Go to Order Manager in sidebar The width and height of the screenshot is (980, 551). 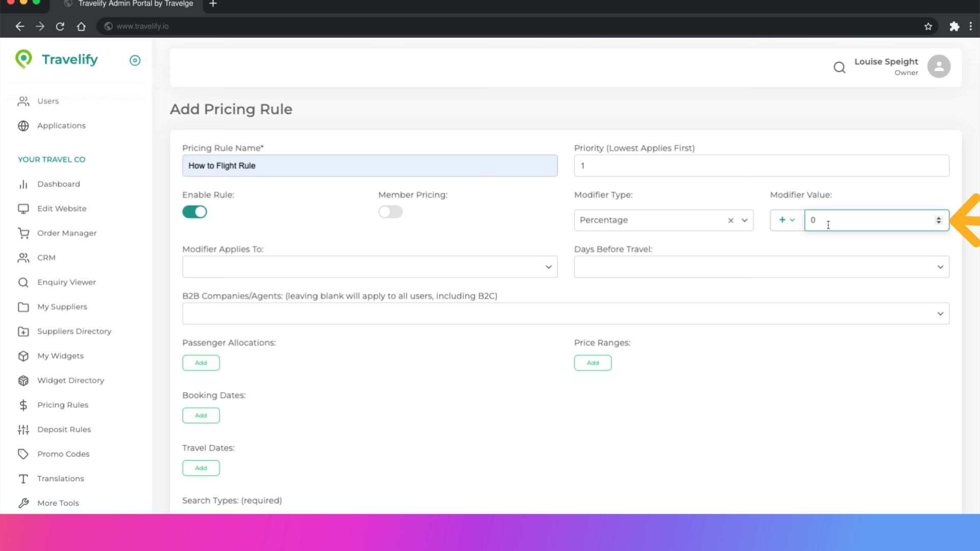(66, 233)
